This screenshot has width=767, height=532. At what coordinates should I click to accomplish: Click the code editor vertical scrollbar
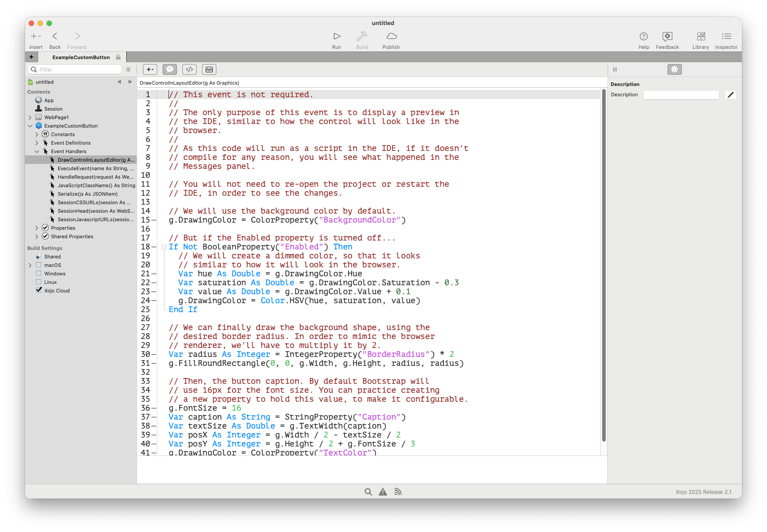tap(603, 269)
